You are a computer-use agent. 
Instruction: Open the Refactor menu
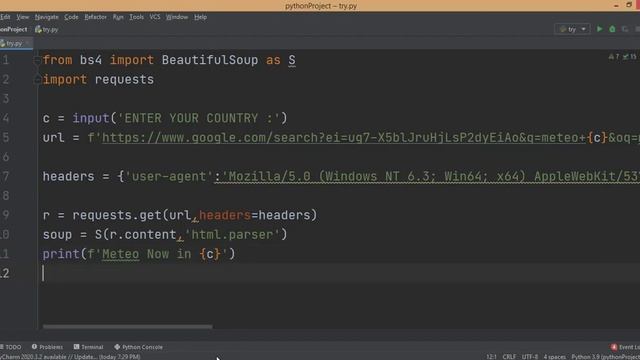point(95,17)
